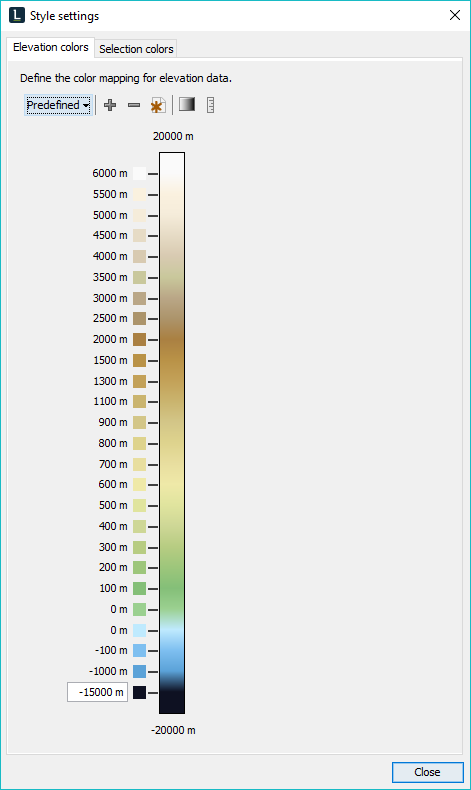Screen dimensions: 471x790
Task: Click the 2000 m color swatch
Action: tap(140, 340)
